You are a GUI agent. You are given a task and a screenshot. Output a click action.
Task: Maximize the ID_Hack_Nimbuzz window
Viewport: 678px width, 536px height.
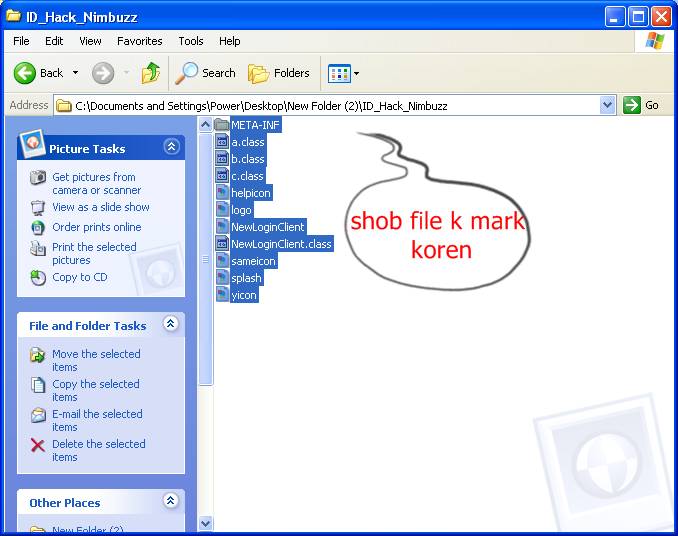pyautogui.click(x=638, y=17)
